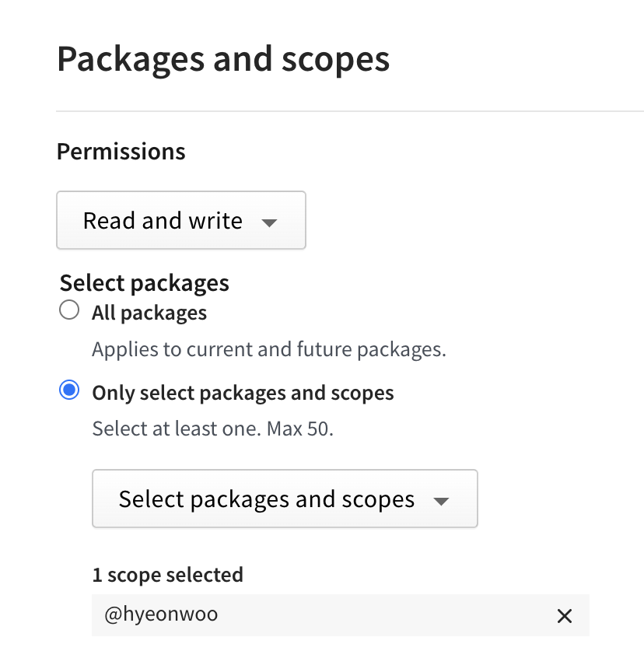The height and width of the screenshot is (672, 644).
Task: Remove the @hyeonwoo scope with the X icon
Action: pyautogui.click(x=565, y=616)
